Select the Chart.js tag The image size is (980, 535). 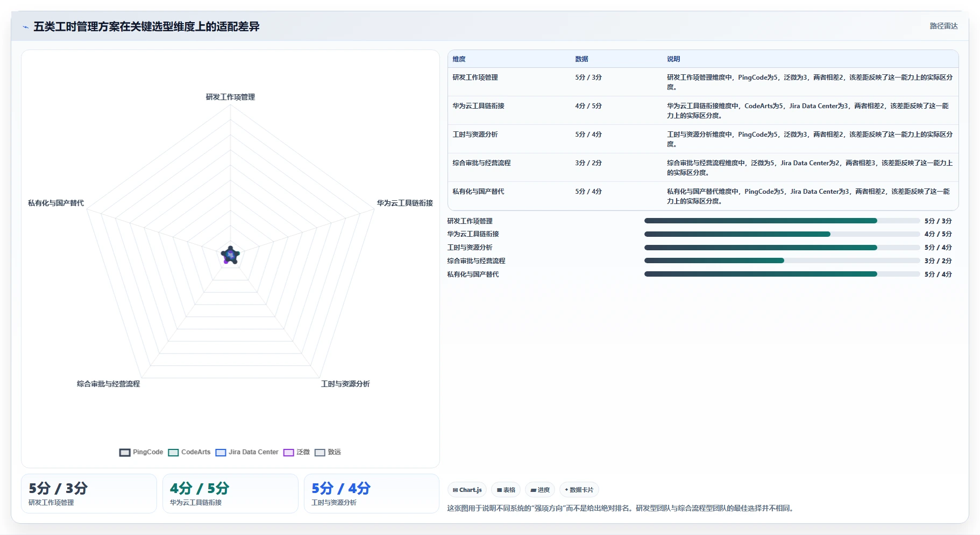click(x=467, y=490)
